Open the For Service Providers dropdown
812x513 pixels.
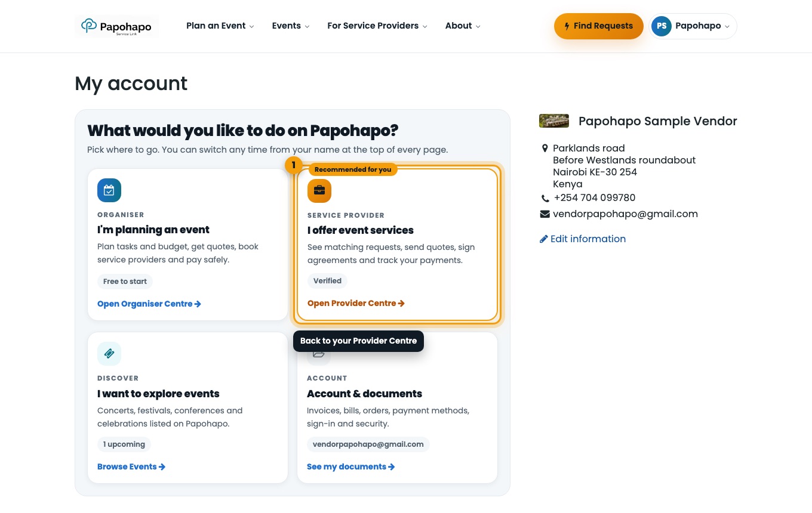pyautogui.click(x=377, y=26)
